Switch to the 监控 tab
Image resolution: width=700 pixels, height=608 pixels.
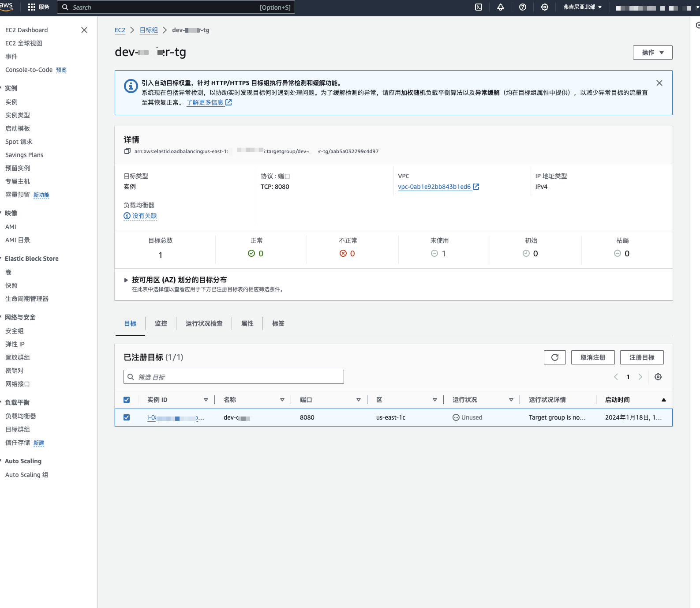click(161, 323)
